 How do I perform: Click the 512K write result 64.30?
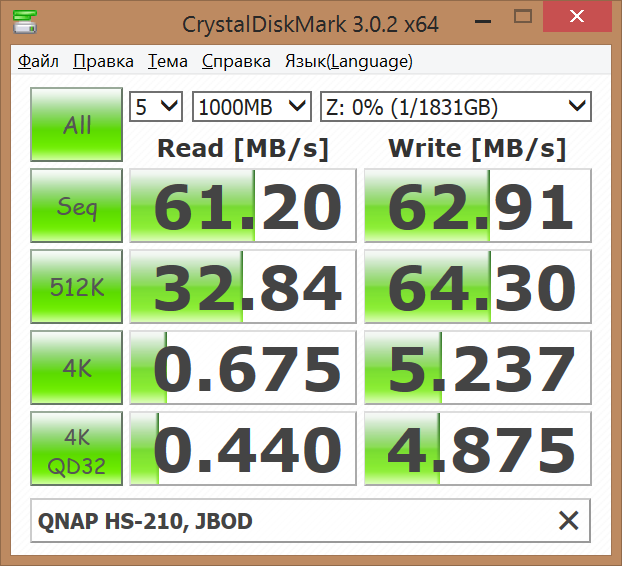coord(477,287)
